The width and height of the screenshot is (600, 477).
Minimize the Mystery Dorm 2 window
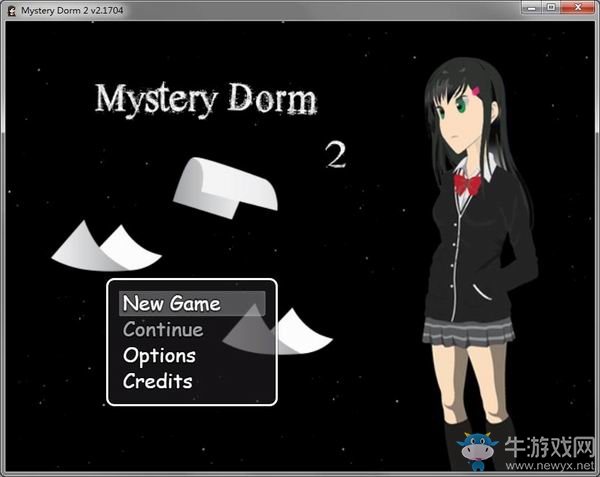click(532, 8)
